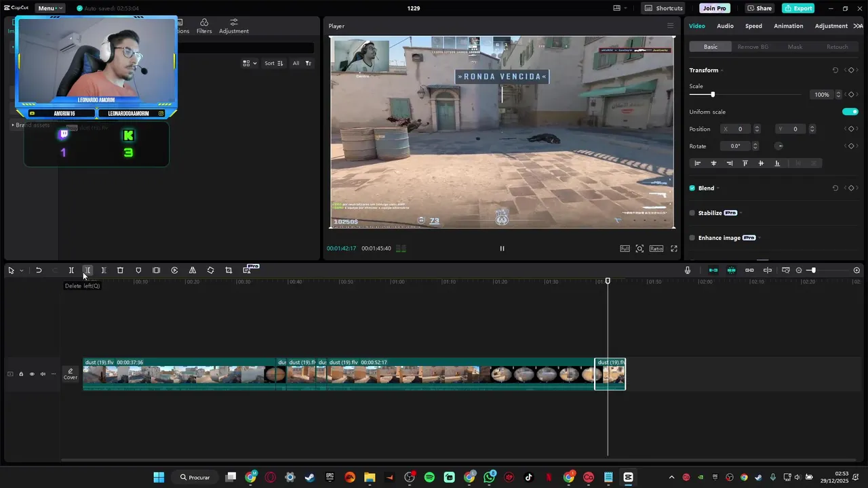Image resolution: width=868 pixels, height=488 pixels.
Task: Enable the Enhance image checkbox
Action: tap(692, 238)
